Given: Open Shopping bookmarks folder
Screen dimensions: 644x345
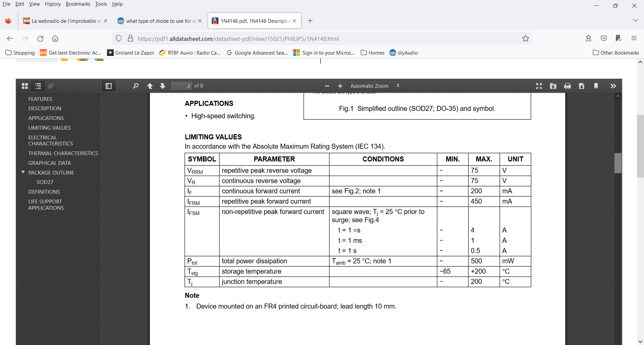Looking at the screenshot, I should point(20,53).
